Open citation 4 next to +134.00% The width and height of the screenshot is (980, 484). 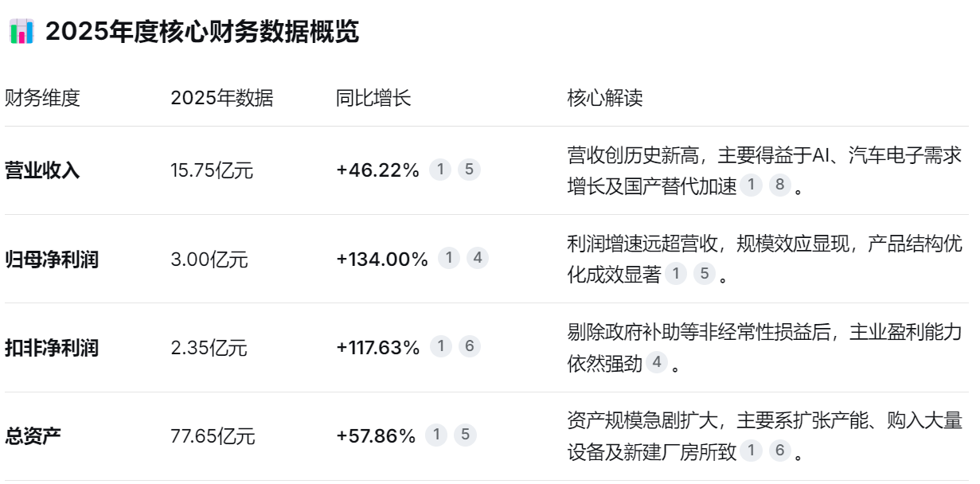[478, 258]
